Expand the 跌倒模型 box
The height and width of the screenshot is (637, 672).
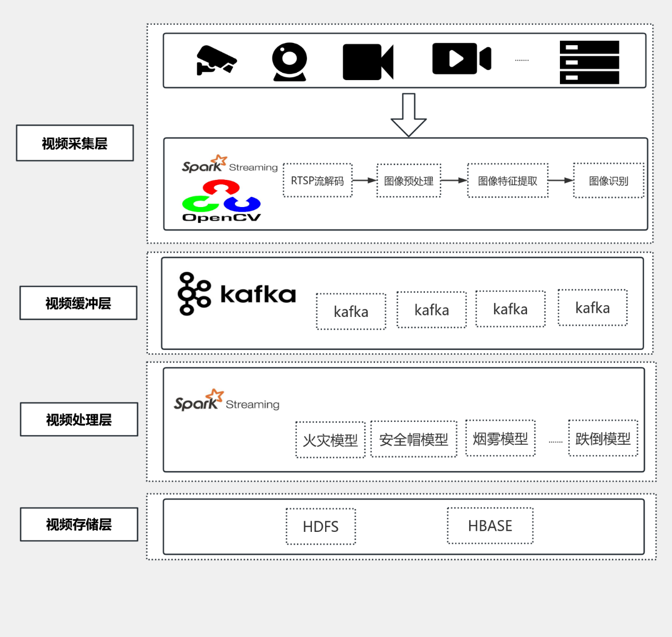point(602,440)
